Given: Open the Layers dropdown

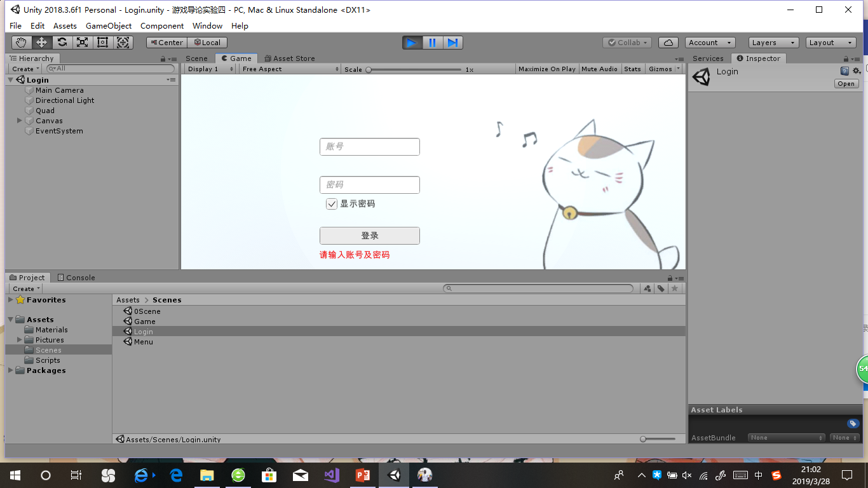Looking at the screenshot, I should (x=772, y=42).
